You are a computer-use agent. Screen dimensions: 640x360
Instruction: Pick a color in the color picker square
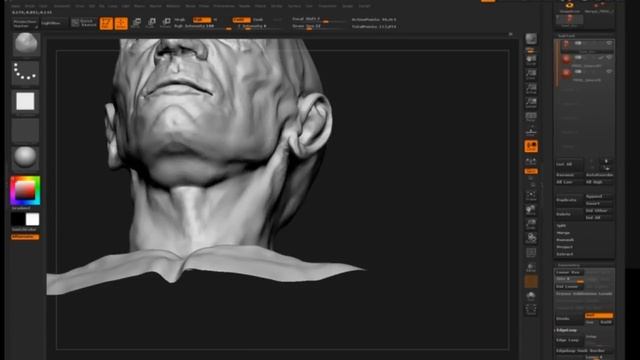pyautogui.click(x=25, y=190)
